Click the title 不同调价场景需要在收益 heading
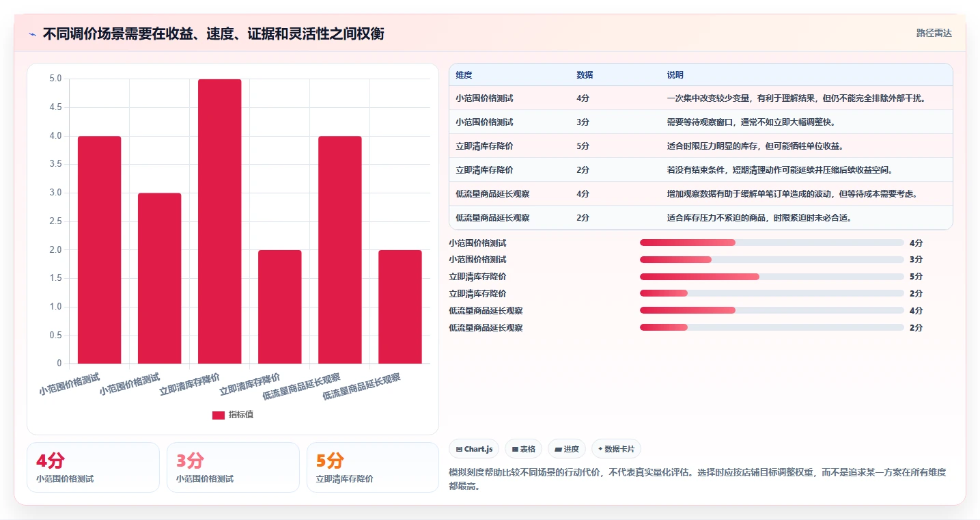 click(x=214, y=33)
